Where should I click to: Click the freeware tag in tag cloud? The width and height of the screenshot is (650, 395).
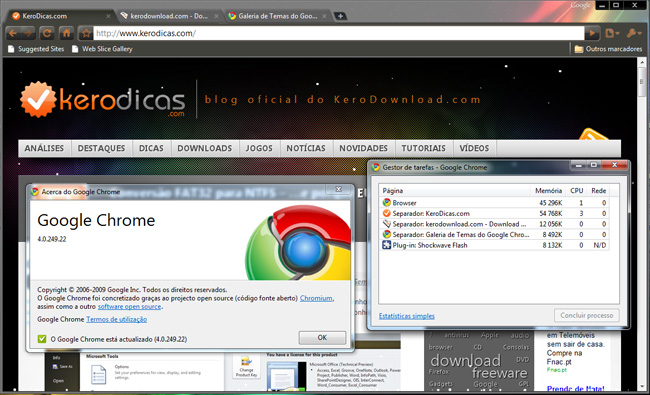tap(500, 373)
